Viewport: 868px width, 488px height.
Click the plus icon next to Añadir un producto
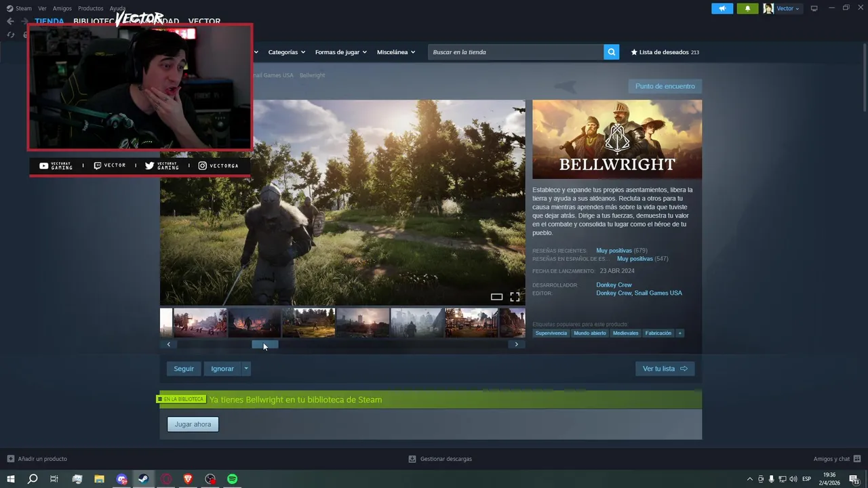point(10,459)
